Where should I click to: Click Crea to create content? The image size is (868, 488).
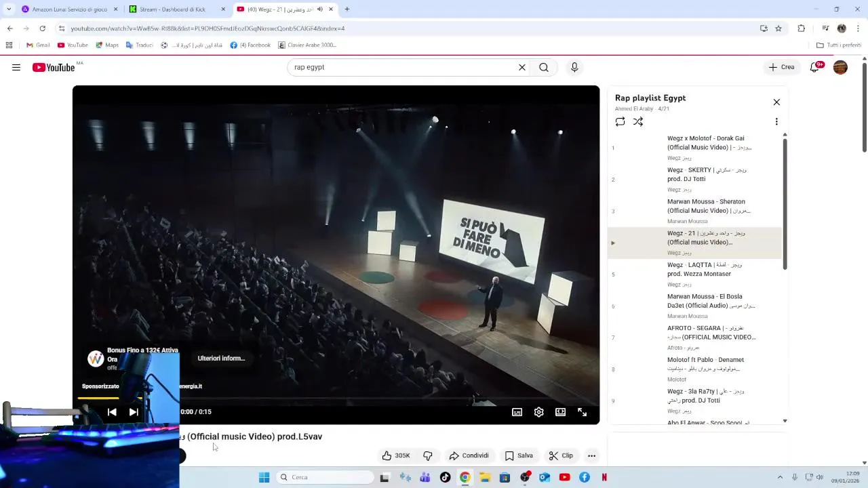click(781, 67)
